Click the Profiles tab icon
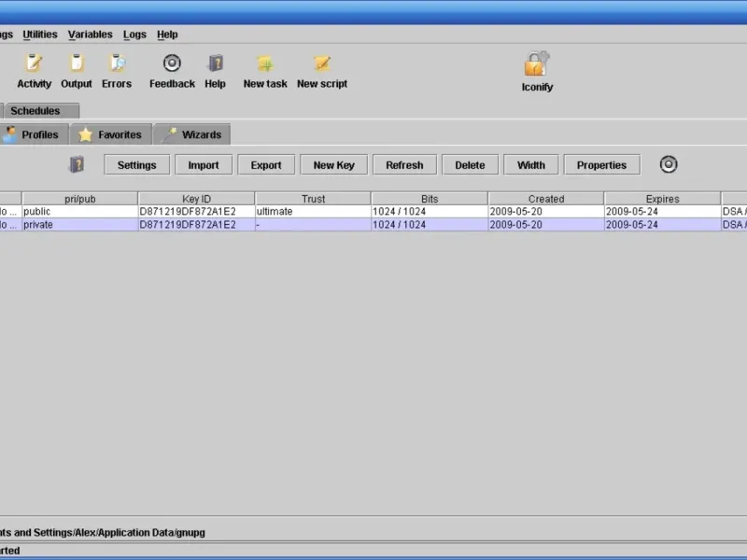Viewport: 747px width, 560px height. (x=9, y=134)
